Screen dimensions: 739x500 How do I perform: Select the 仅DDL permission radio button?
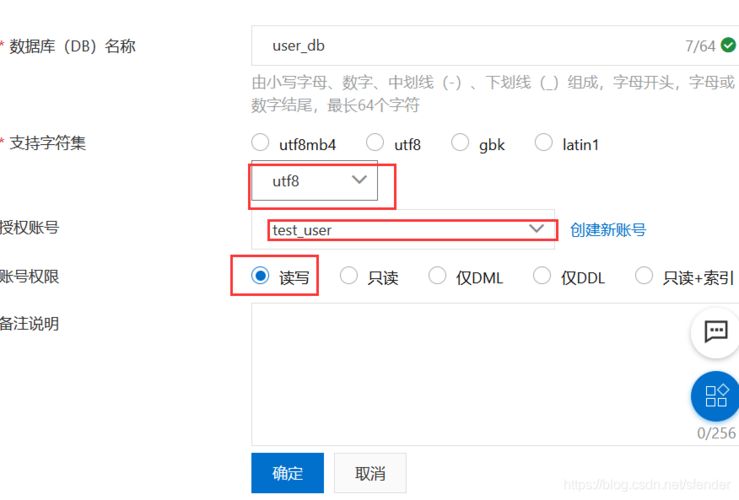[542, 275]
